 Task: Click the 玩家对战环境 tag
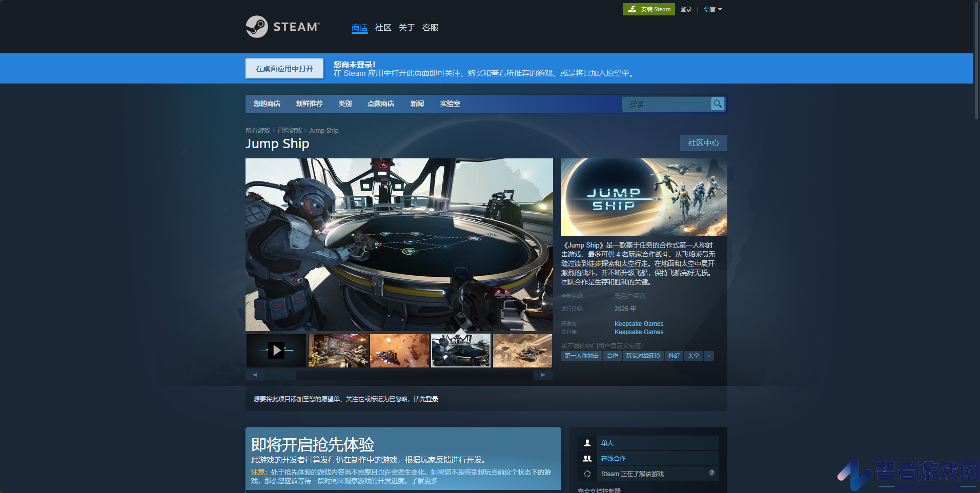643,356
